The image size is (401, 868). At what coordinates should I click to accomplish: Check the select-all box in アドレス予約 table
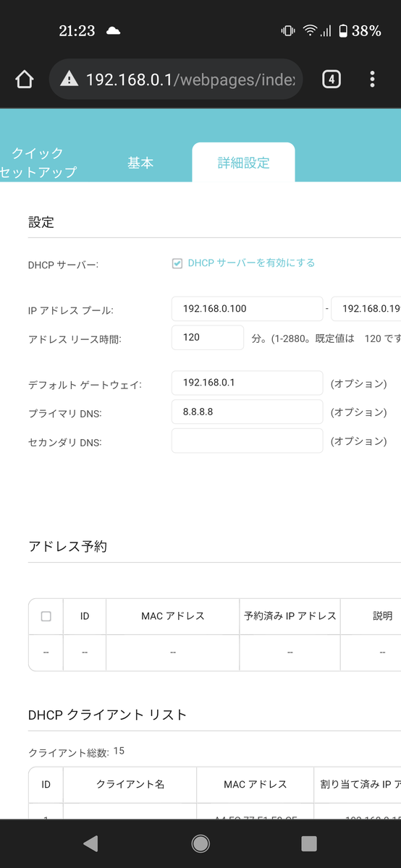pyautogui.click(x=46, y=616)
